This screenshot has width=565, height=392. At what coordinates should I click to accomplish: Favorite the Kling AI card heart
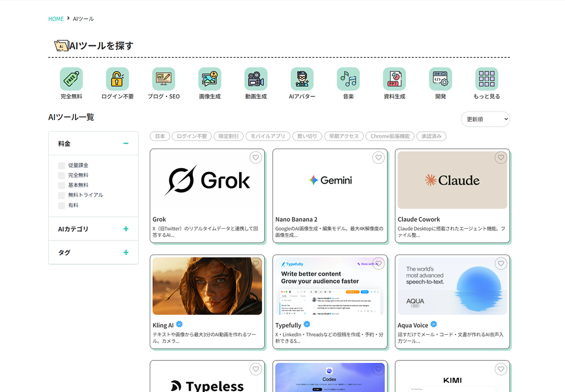[x=256, y=264]
